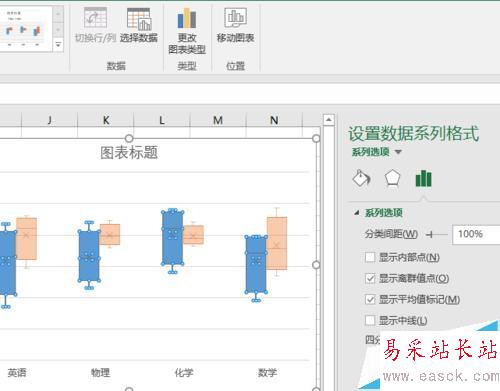Select column K header
This screenshot has width=500, height=391.
(x=106, y=120)
